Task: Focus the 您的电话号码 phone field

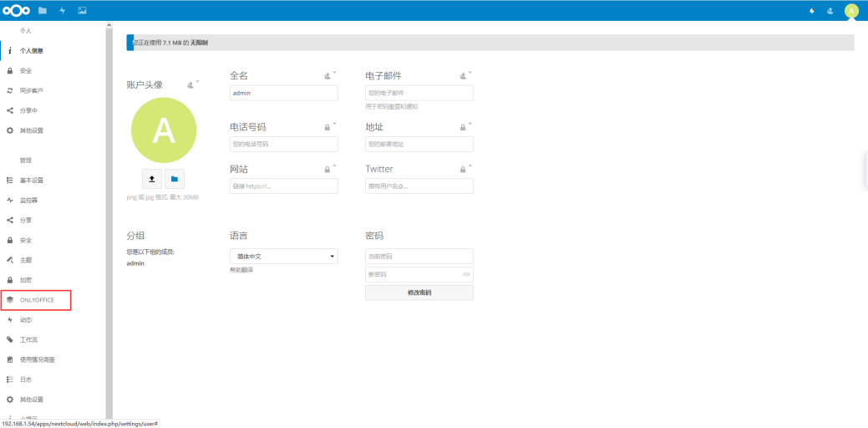Action: (284, 144)
